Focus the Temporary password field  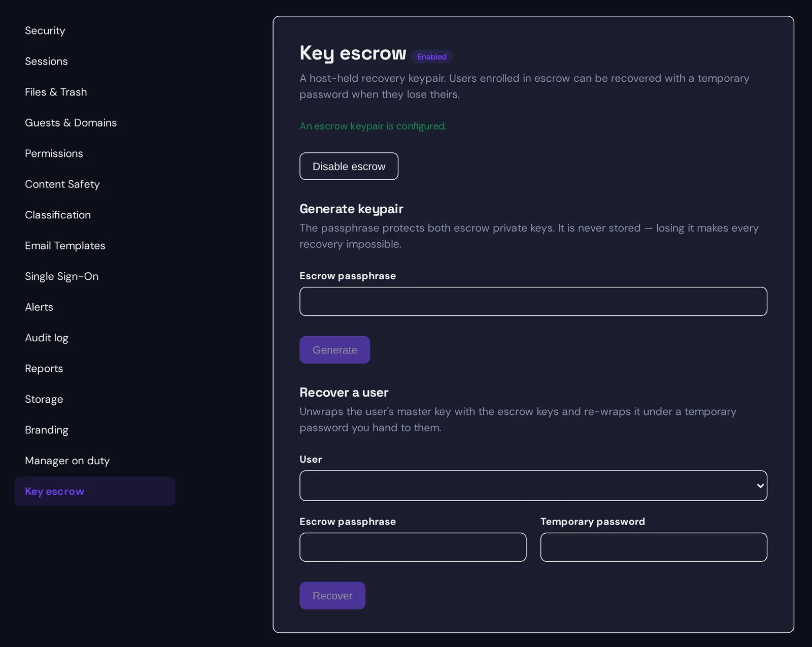pos(654,547)
